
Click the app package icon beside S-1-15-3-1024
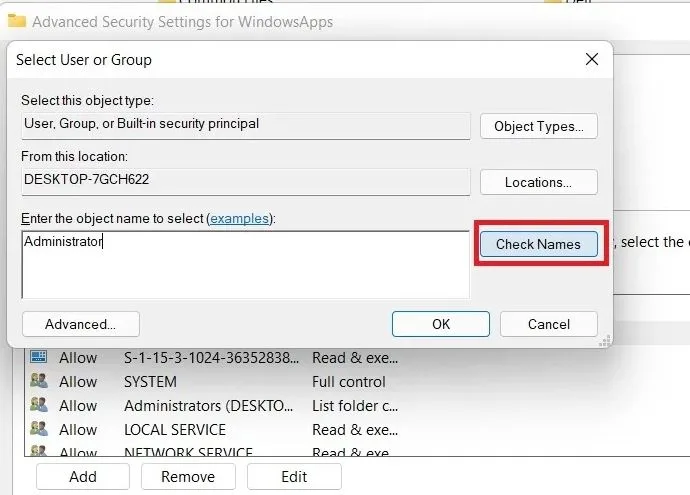pos(39,356)
